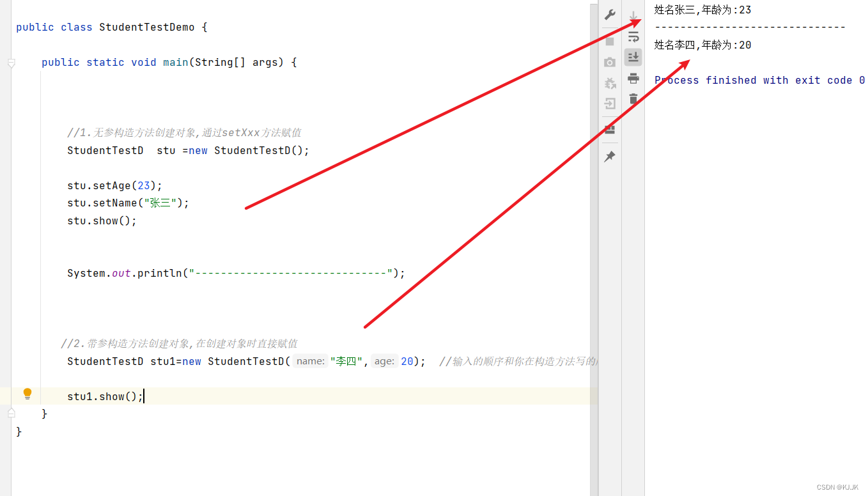Click the "age:" parameter hint
Image resolution: width=868 pixels, height=496 pixels.
point(385,361)
